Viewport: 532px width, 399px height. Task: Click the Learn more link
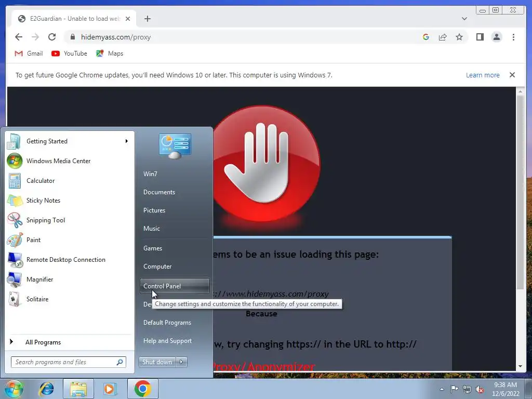click(483, 75)
